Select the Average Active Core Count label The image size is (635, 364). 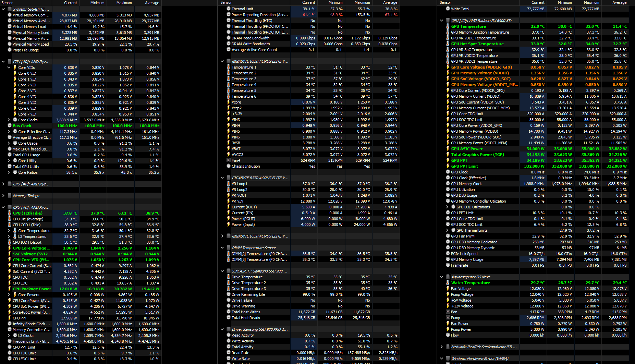pos(254,50)
